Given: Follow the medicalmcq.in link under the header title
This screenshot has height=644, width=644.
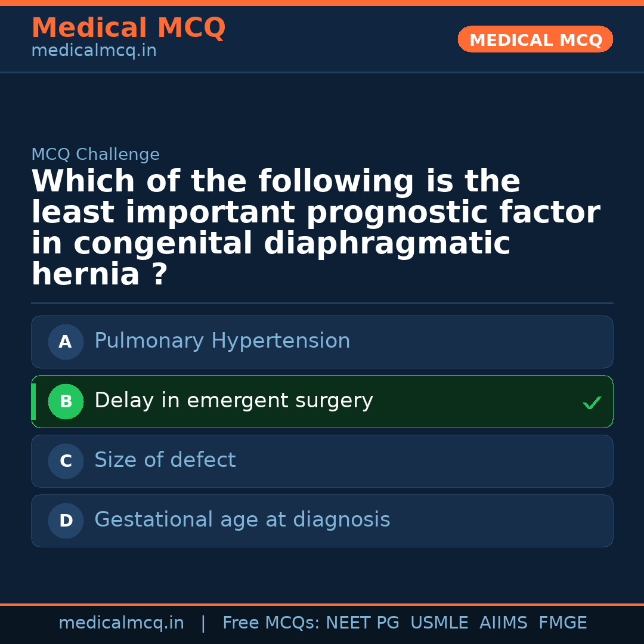Looking at the screenshot, I should coord(94,51).
